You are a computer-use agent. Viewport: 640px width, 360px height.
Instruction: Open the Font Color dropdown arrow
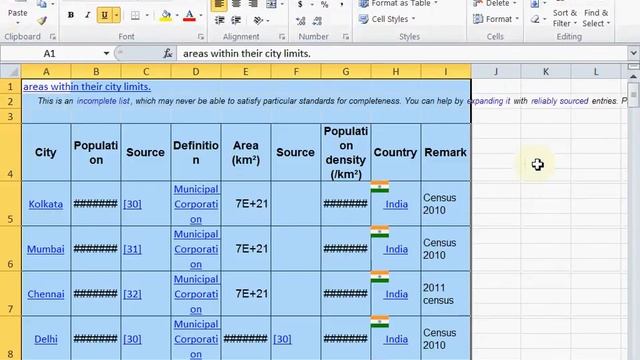click(201, 16)
